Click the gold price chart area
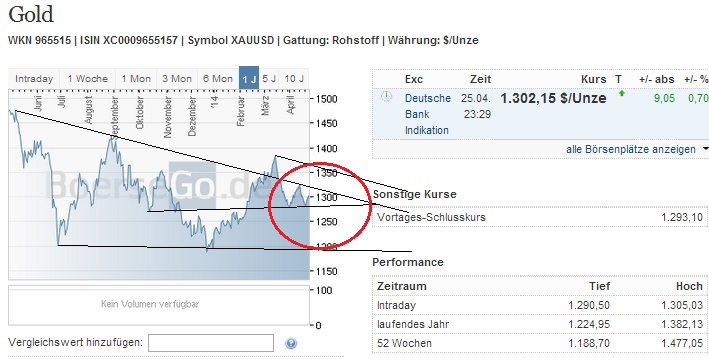 coord(159,185)
